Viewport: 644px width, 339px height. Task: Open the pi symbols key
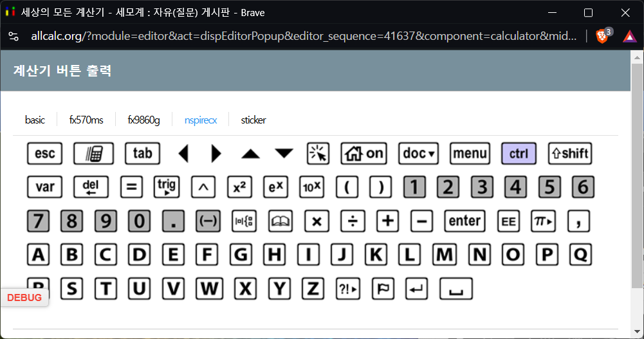coord(542,221)
